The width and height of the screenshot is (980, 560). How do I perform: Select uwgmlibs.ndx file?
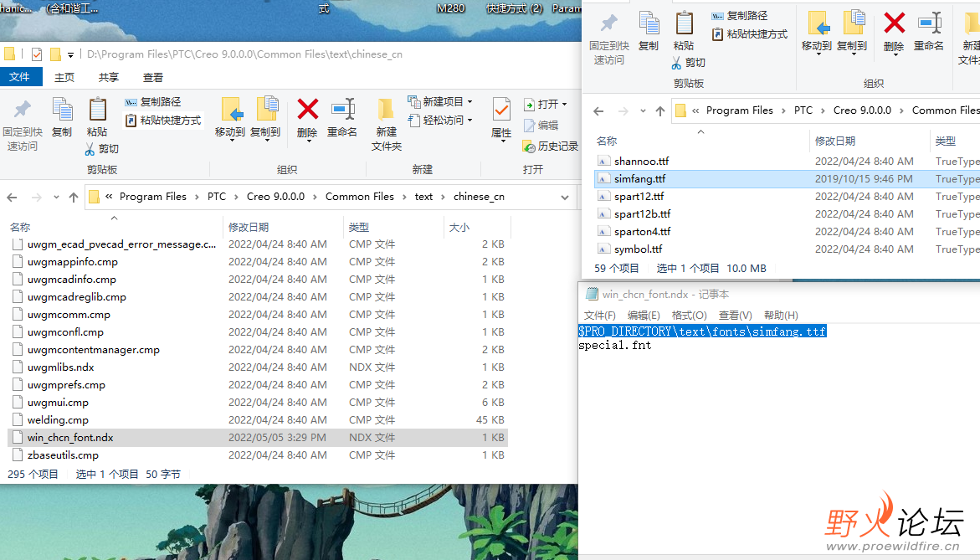point(258,367)
